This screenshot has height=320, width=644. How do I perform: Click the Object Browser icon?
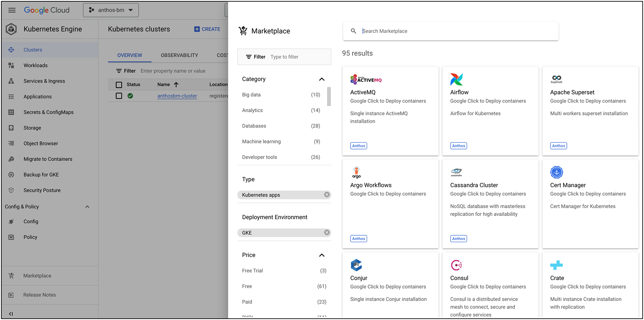point(11,143)
